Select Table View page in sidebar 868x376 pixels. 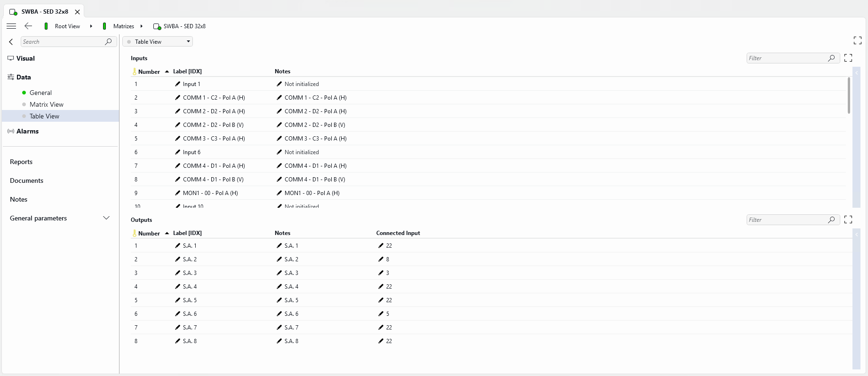tap(44, 116)
